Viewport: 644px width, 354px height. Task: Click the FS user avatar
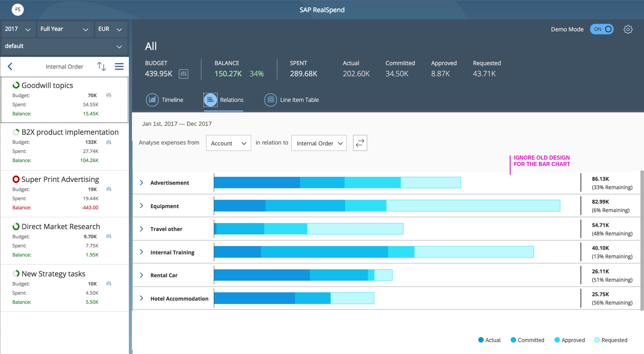tap(18, 9)
